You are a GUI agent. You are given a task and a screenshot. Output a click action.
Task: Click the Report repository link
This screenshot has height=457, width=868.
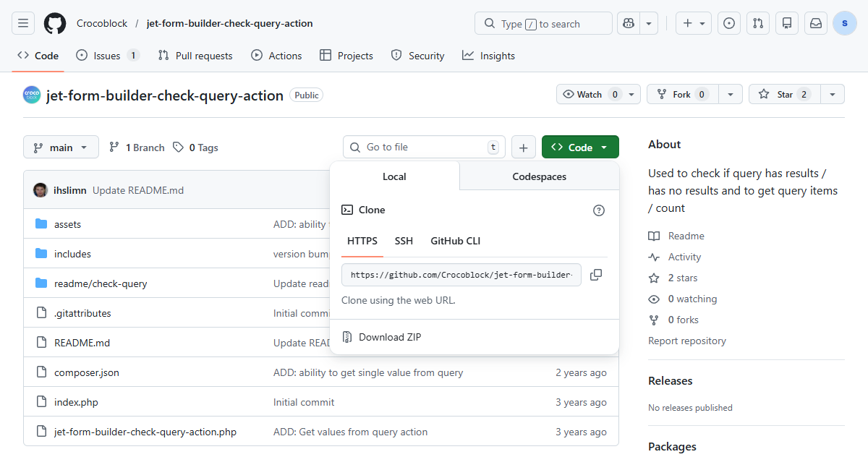(687, 341)
